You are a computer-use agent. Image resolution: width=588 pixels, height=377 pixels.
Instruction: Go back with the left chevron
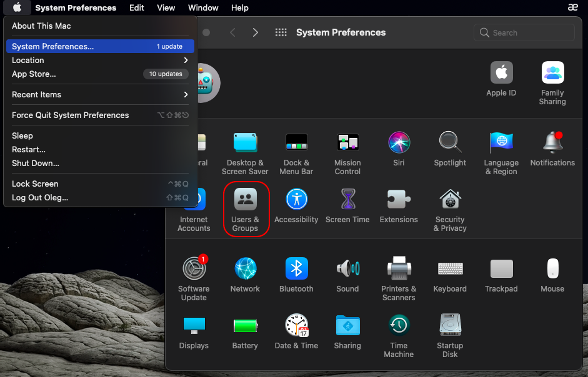232,32
